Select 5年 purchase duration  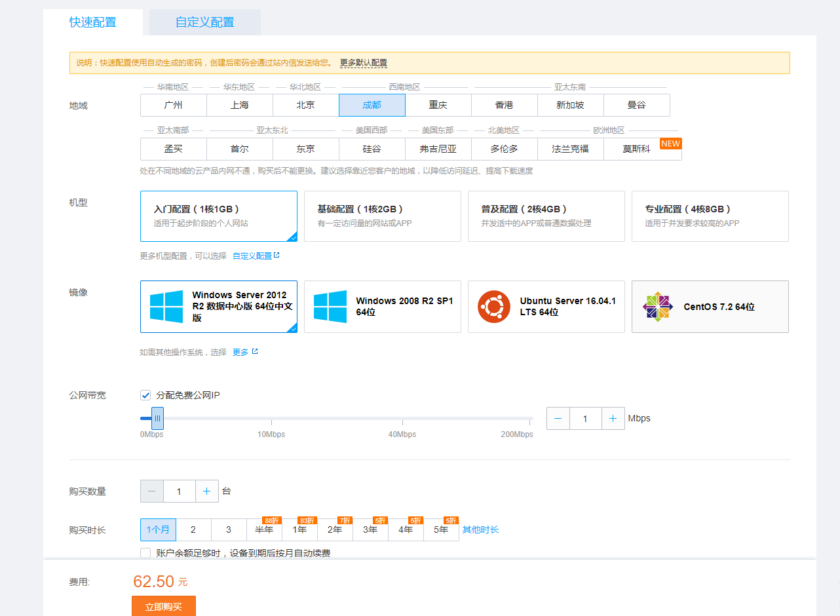pyautogui.click(x=441, y=529)
